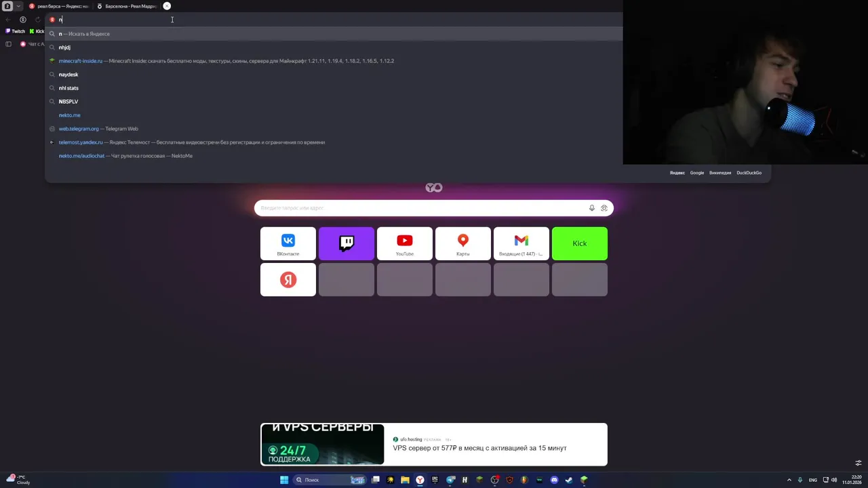Search with DuckDuckGo engine
868x488 pixels.
pos(749,173)
